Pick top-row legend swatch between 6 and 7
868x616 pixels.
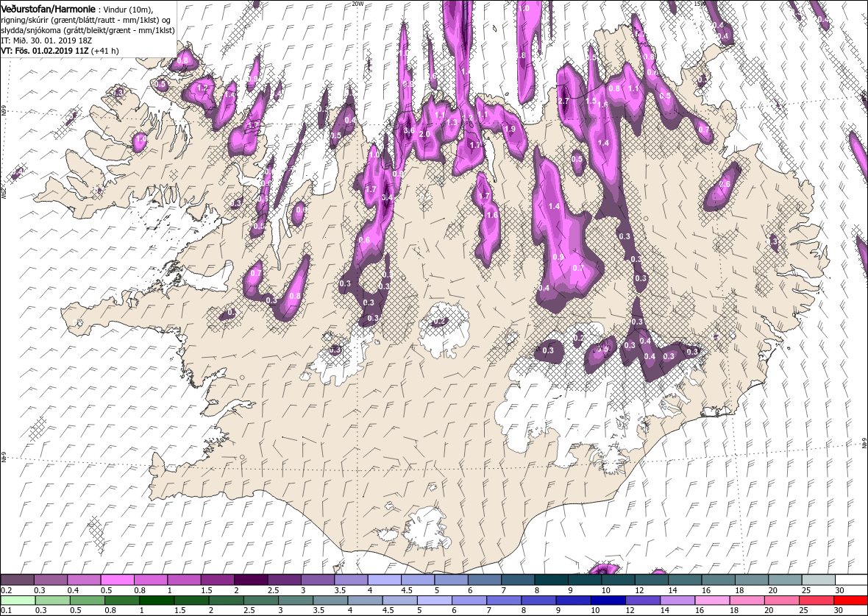click(x=484, y=579)
